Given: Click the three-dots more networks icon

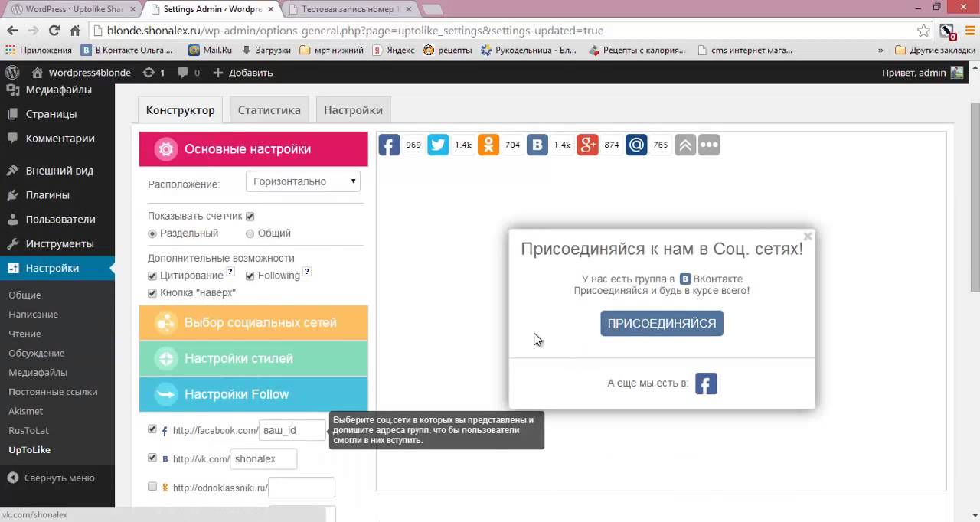Looking at the screenshot, I should (x=709, y=145).
